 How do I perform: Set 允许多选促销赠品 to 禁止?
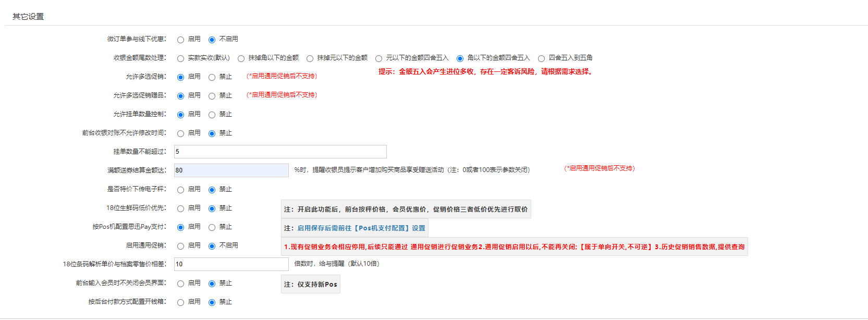click(212, 96)
